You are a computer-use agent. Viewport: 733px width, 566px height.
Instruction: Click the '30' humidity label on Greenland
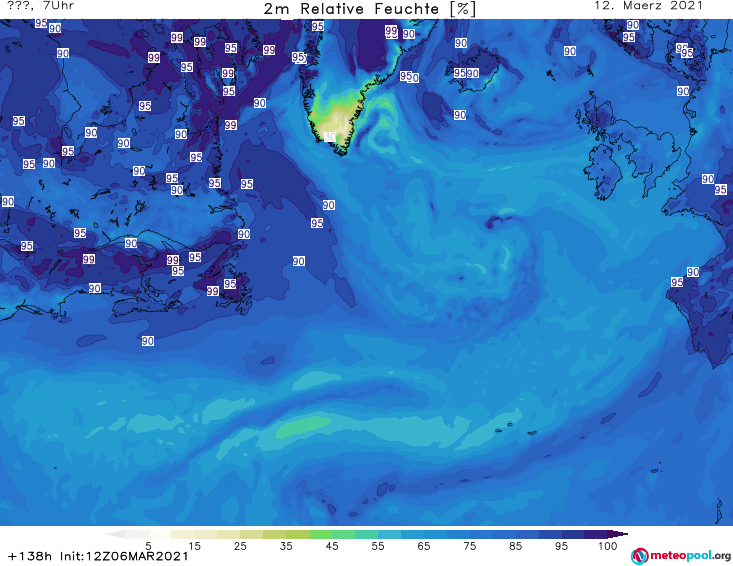pos(330,137)
